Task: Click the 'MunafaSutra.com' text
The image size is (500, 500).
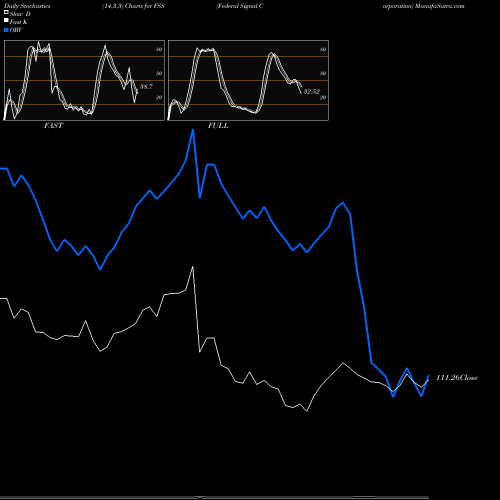Action: pyautogui.click(x=440, y=6)
